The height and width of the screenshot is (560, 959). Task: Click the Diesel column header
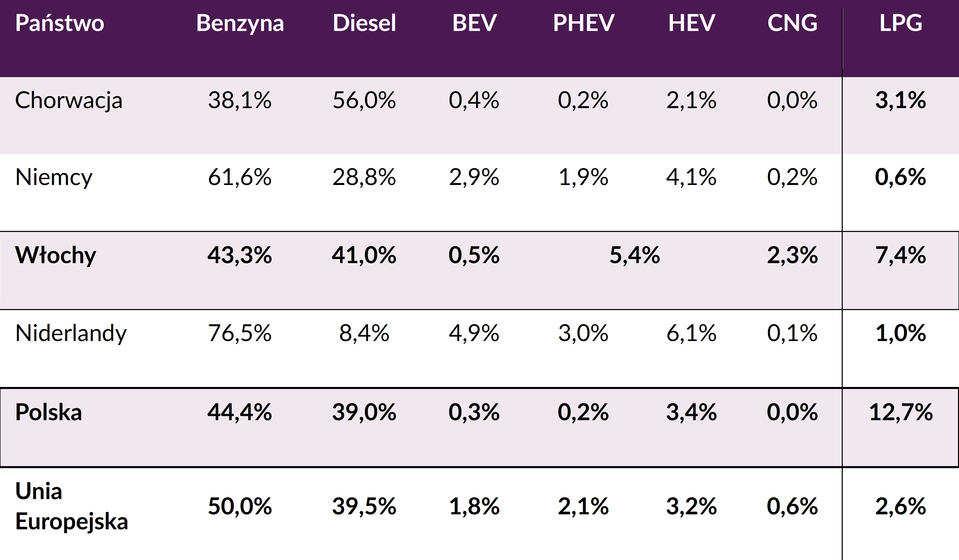(x=364, y=23)
